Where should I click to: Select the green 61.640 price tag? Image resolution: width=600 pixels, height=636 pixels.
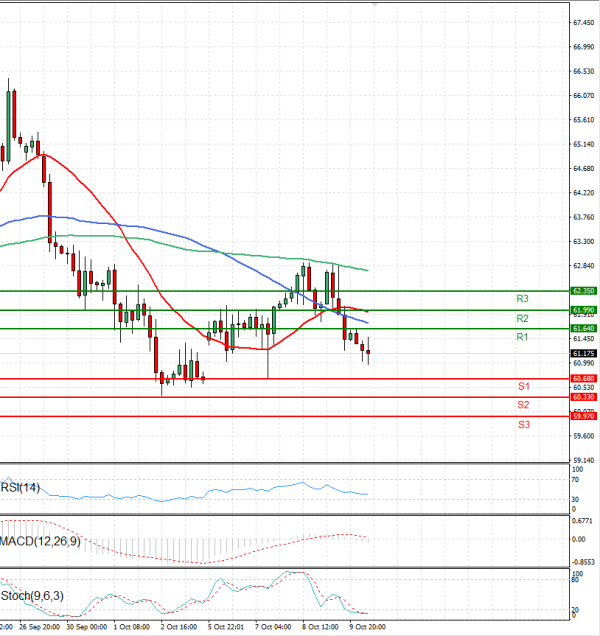click(x=583, y=328)
